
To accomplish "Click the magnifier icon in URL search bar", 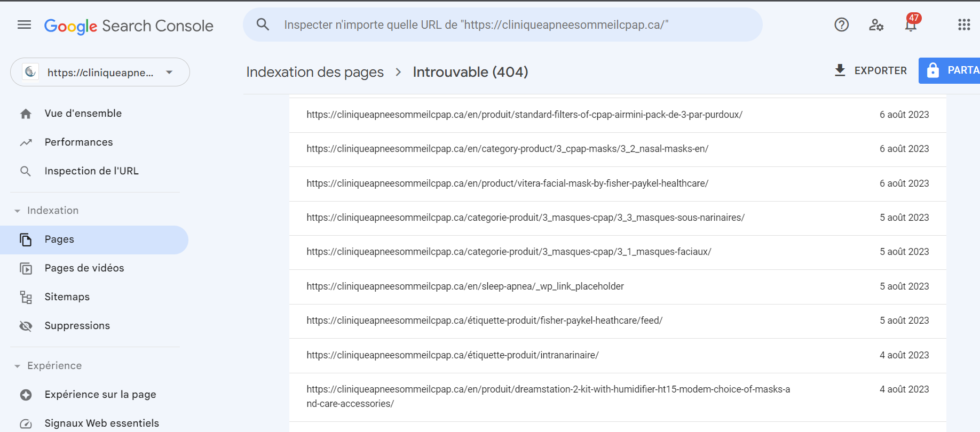I will coord(263,24).
